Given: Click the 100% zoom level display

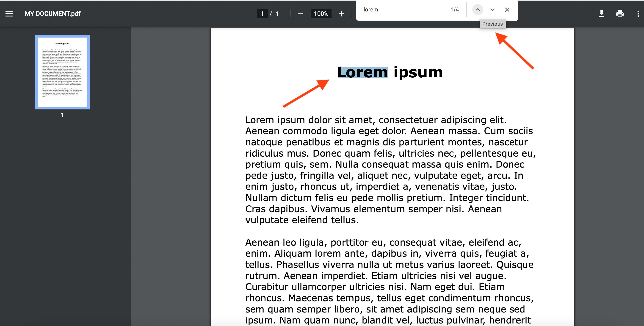Looking at the screenshot, I should [321, 14].
